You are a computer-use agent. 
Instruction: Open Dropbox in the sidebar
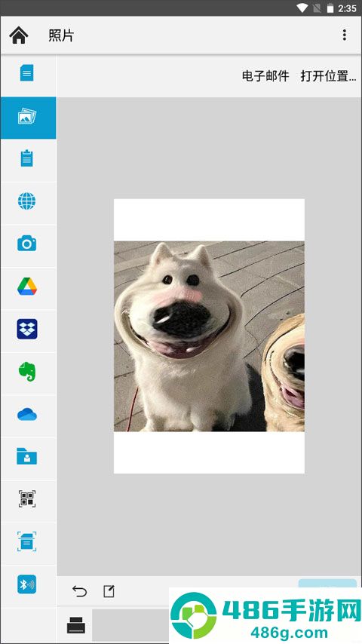(27, 329)
